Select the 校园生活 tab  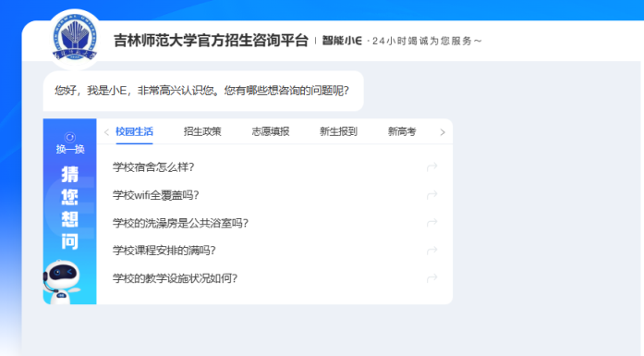click(x=134, y=131)
